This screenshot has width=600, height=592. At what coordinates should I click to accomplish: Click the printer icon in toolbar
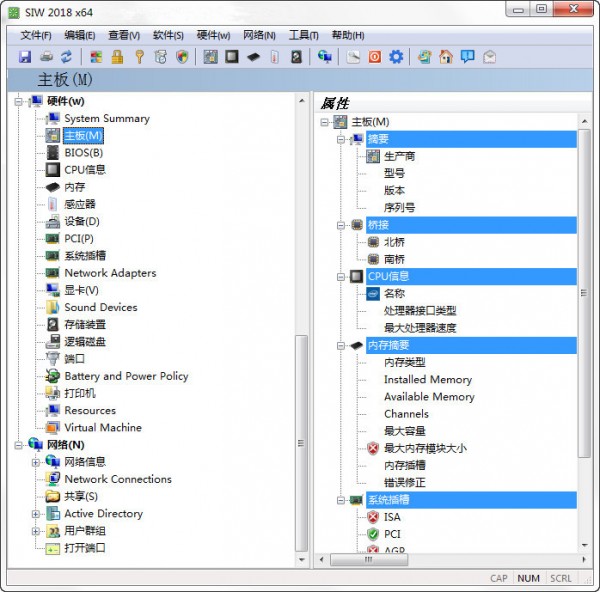[46, 57]
